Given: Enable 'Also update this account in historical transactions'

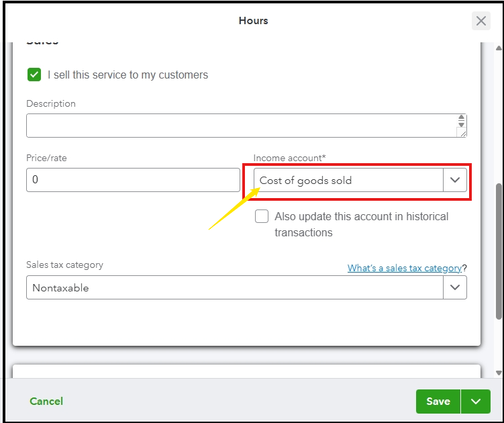Looking at the screenshot, I should click(x=262, y=217).
